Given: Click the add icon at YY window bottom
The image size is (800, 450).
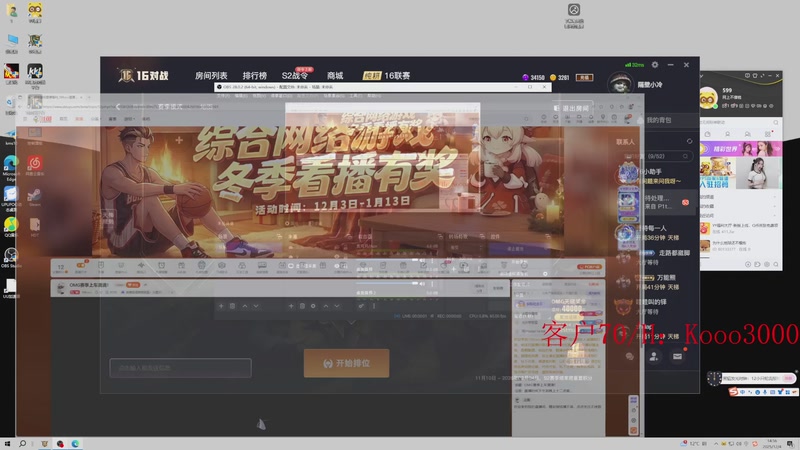Looking at the screenshot, I should 748,264.
